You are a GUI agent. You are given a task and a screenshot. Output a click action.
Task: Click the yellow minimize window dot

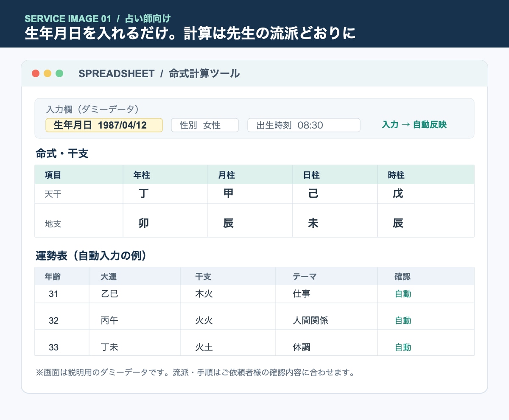48,73
